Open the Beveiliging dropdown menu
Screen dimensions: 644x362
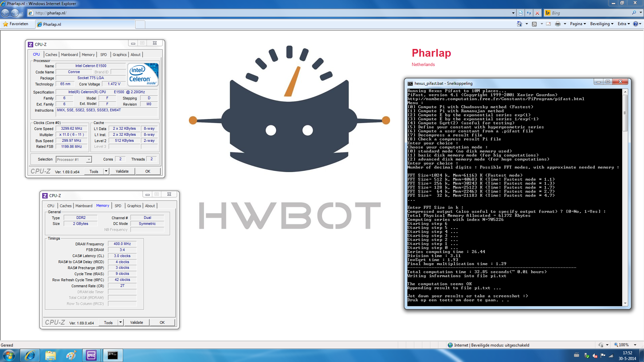pyautogui.click(x=602, y=24)
